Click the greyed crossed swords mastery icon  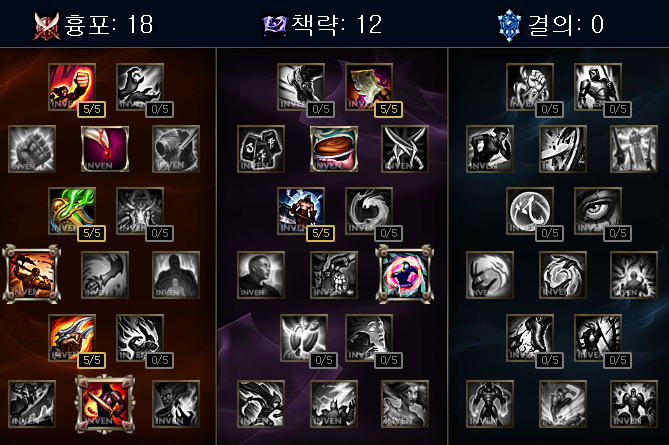pyautogui.click(x=404, y=149)
